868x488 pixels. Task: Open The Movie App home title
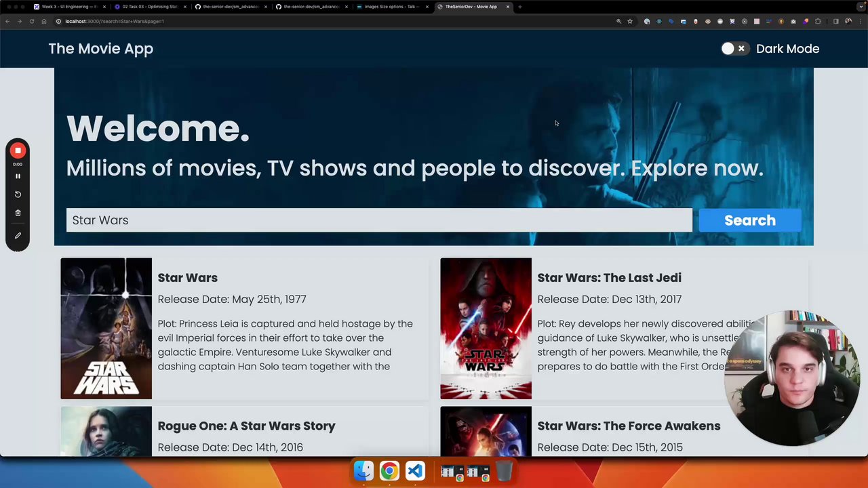101,49
